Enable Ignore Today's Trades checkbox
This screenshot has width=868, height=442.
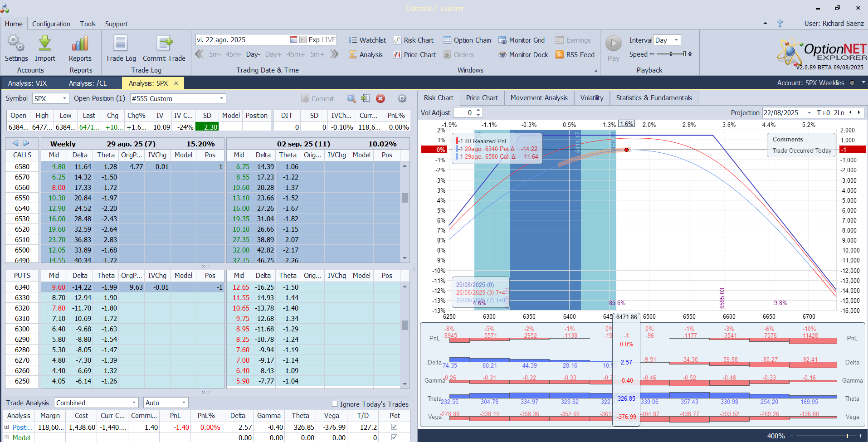pos(335,404)
